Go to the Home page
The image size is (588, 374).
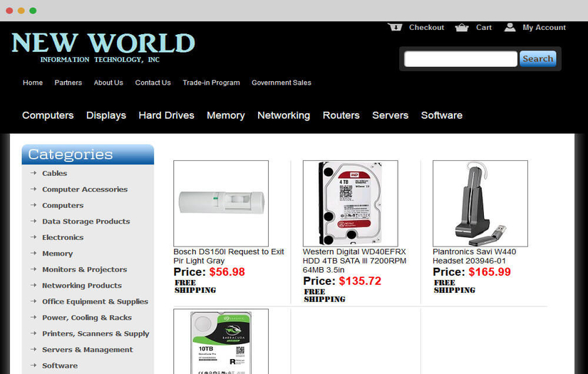tap(33, 83)
